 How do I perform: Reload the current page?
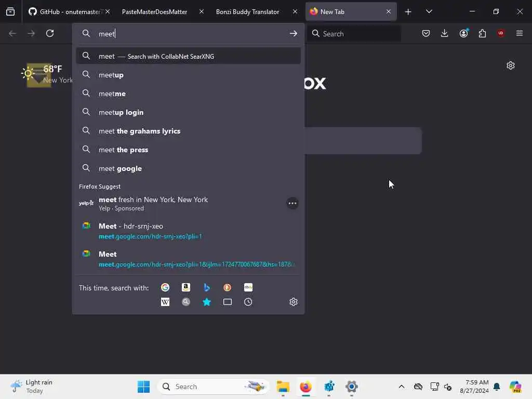coord(50,33)
